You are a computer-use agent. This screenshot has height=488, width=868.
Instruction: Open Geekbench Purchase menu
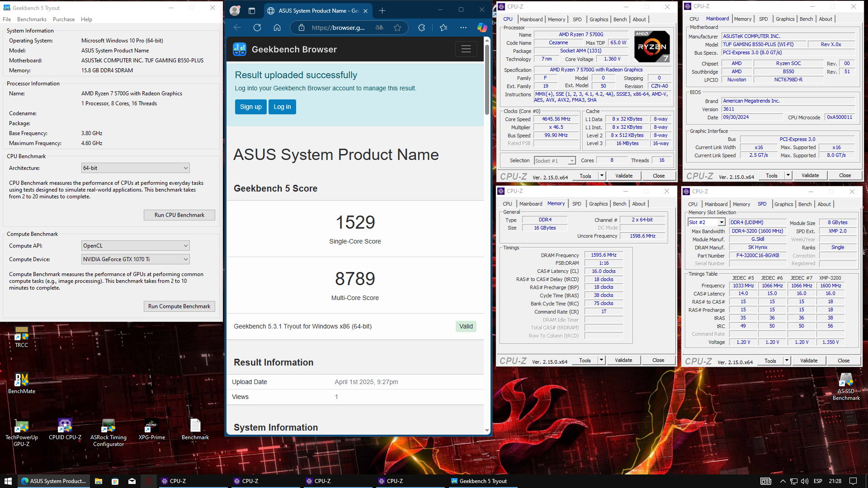point(64,19)
